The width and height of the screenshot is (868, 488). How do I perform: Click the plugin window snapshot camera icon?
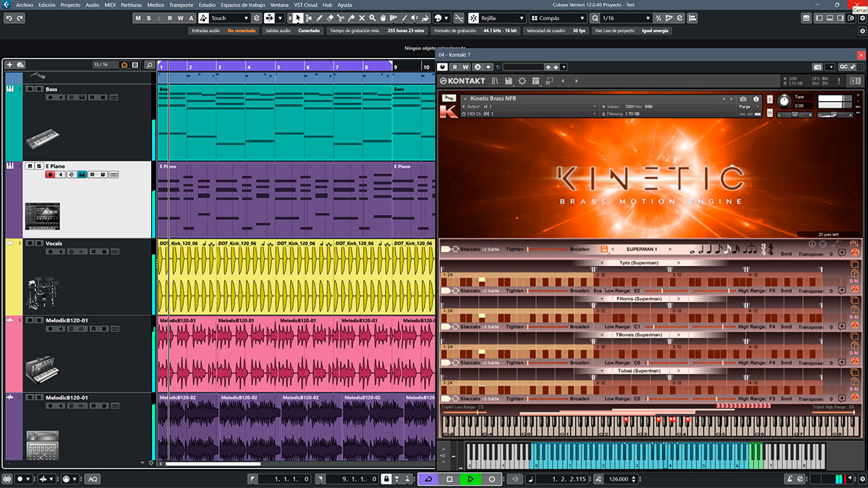coord(817,67)
